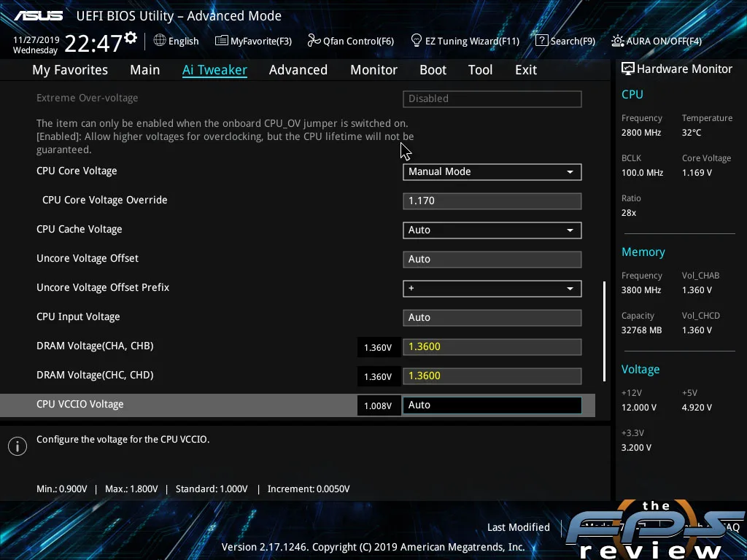Edit DRAM Voltage(CHC, CHD) field 1.3600
This screenshot has height=560, width=747.
(x=492, y=376)
